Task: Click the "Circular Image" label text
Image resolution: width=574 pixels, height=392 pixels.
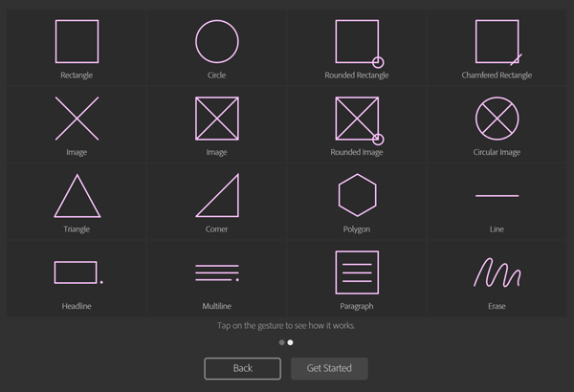Action: click(x=497, y=152)
